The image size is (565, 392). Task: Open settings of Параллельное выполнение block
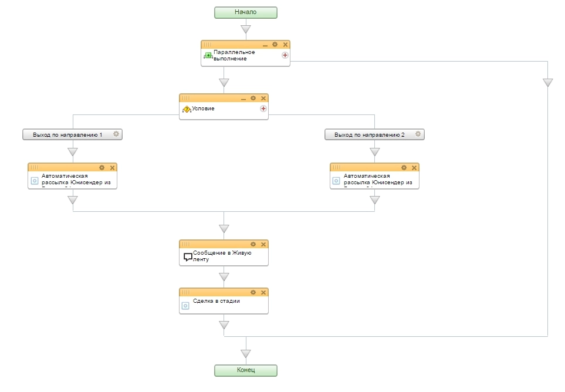click(275, 45)
